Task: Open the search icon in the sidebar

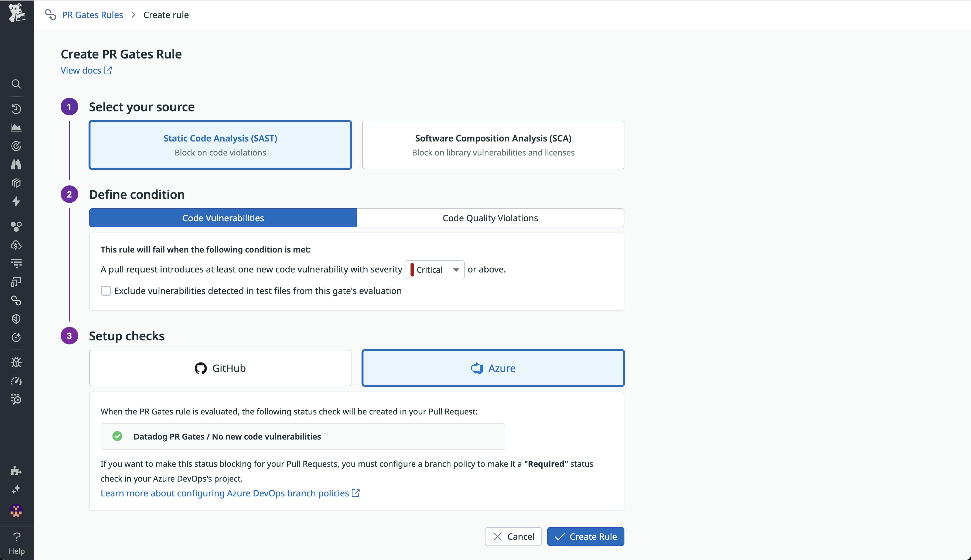Action: 16,84
